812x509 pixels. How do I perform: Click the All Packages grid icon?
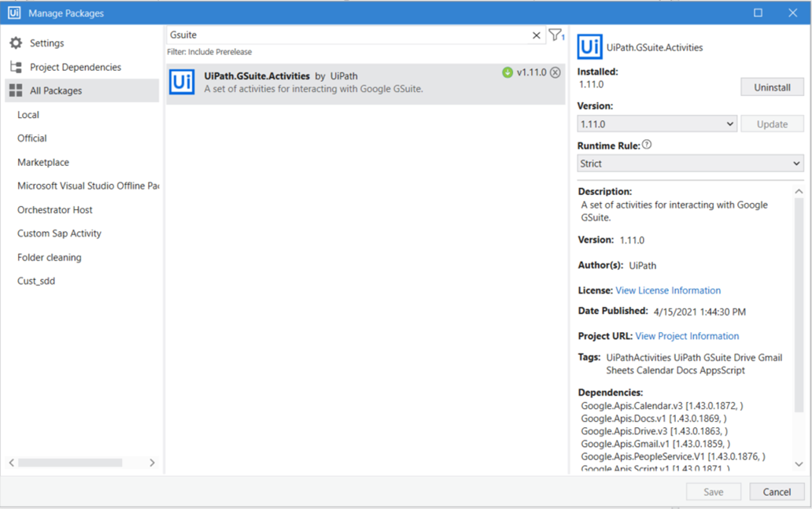pyautogui.click(x=17, y=90)
